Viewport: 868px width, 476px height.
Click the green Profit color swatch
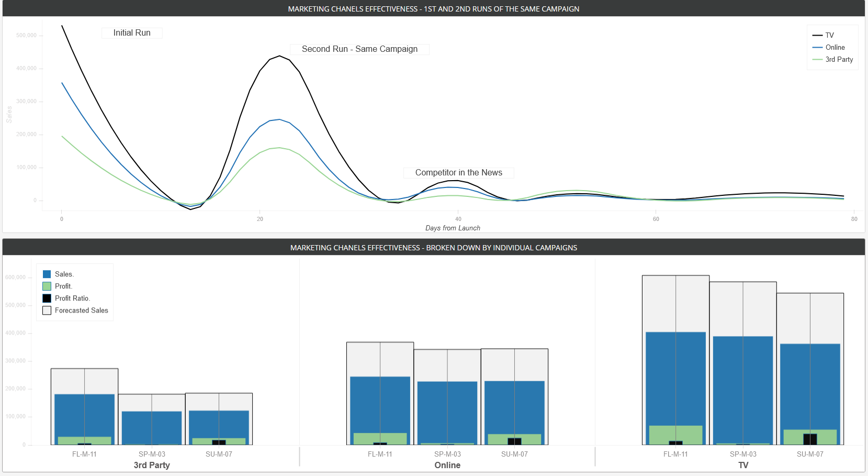click(x=47, y=286)
